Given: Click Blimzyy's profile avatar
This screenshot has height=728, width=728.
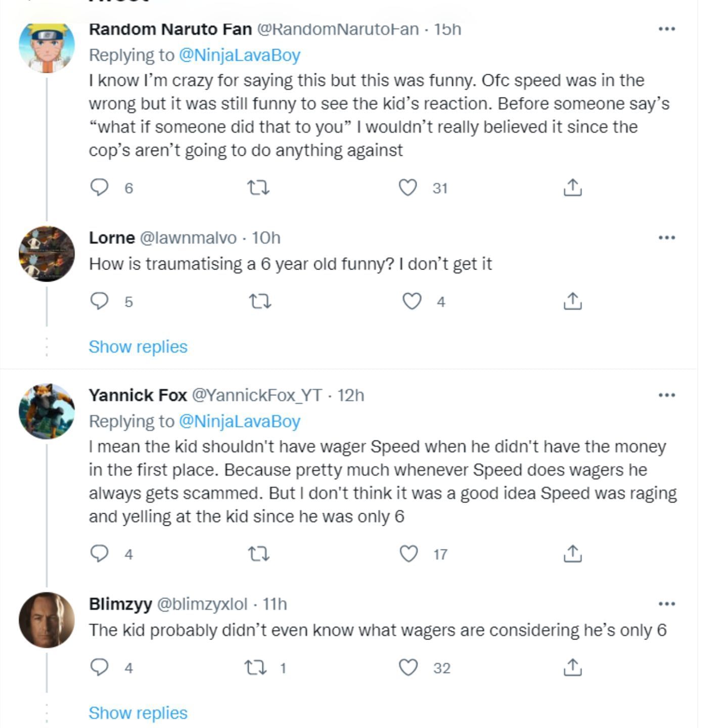Looking at the screenshot, I should pyautogui.click(x=47, y=620).
